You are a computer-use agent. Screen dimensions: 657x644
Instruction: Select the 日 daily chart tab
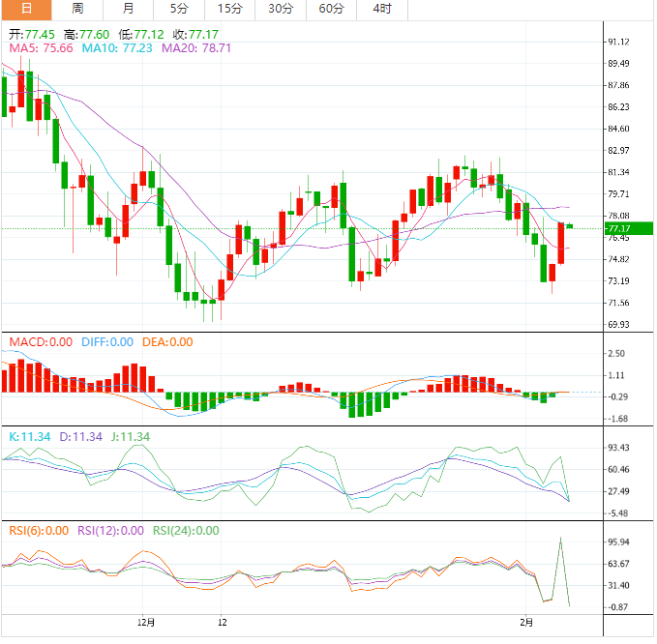[26, 10]
